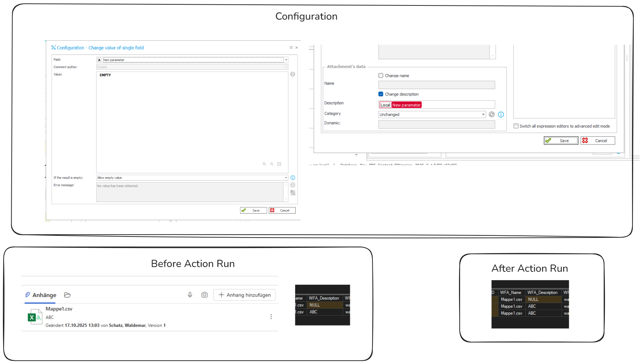Click zoom in magnifier in Value editor
Screen dimensions: 643x364
coord(264,164)
